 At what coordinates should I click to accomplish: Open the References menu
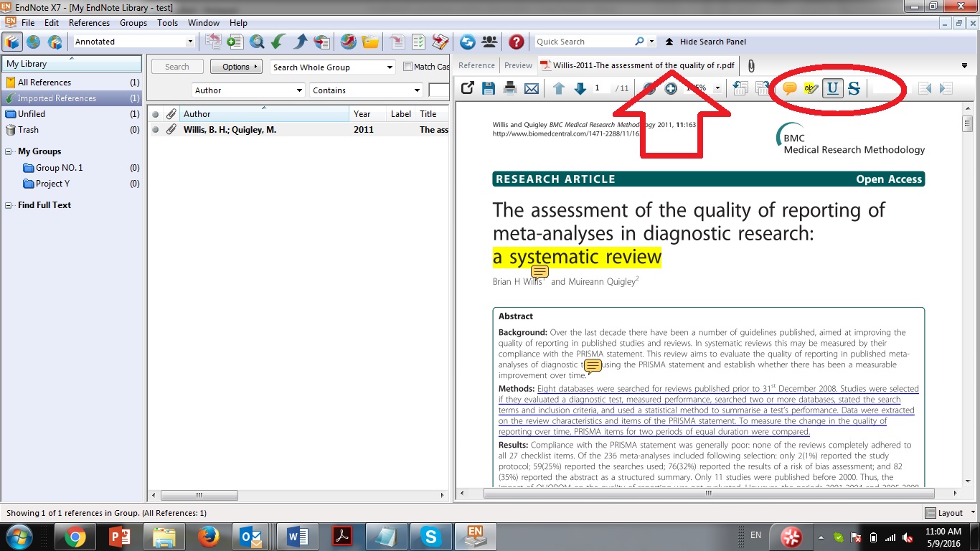pos(88,22)
